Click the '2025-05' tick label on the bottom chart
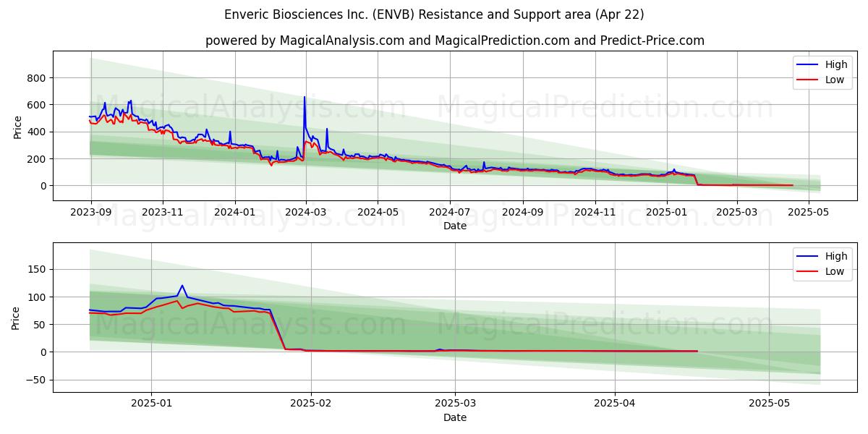The image size is (868, 434). (x=769, y=404)
